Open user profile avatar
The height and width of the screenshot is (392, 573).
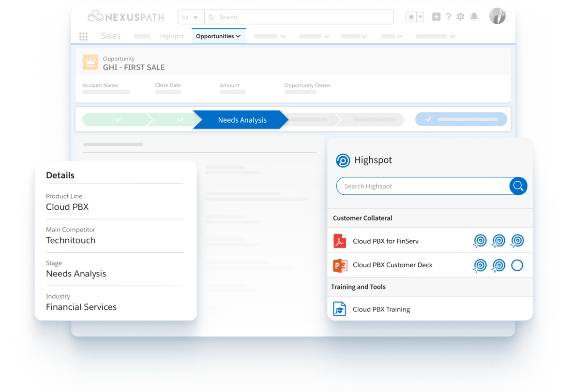click(x=497, y=16)
